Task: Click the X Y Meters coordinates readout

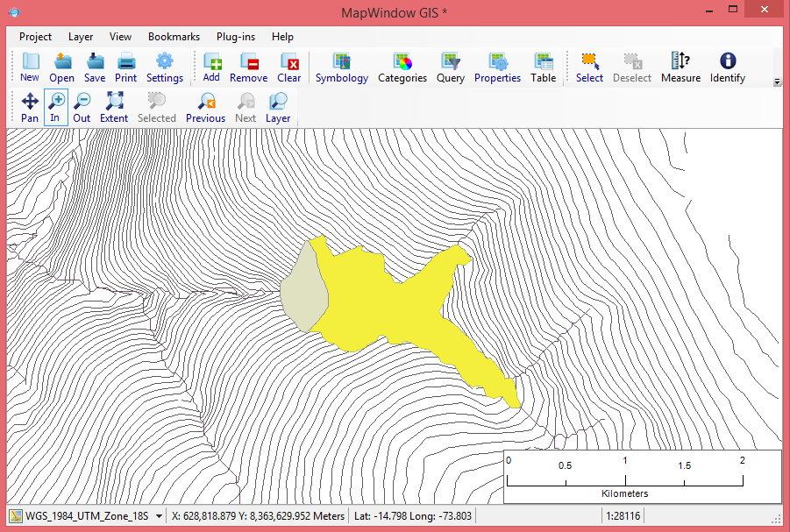Action: click(258, 516)
